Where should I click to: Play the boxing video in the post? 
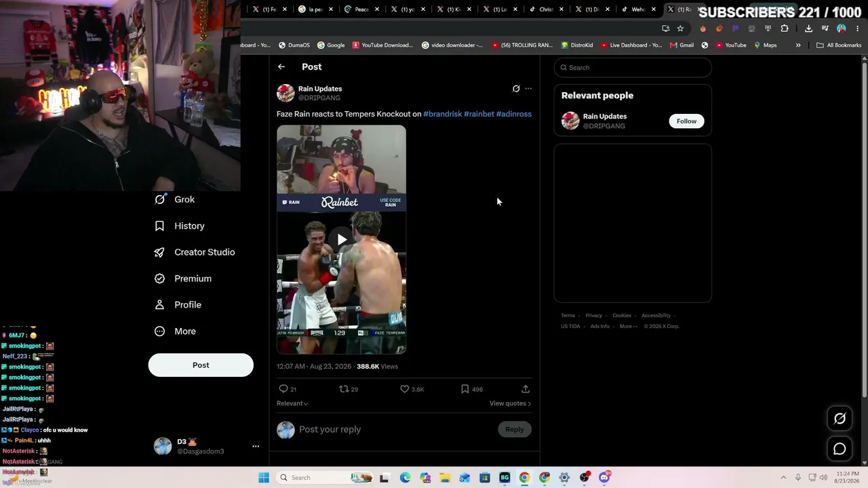click(341, 239)
